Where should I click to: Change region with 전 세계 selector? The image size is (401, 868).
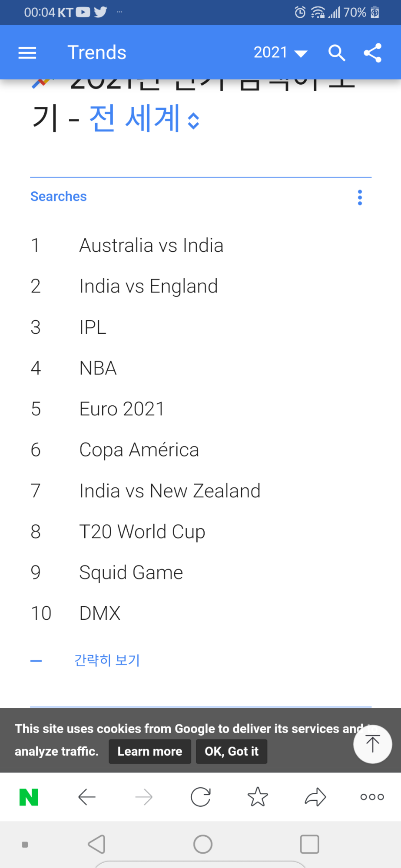144,118
